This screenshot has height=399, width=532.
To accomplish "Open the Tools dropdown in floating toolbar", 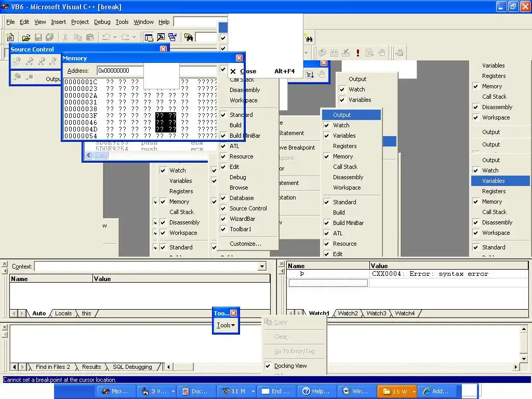I will click(226, 325).
